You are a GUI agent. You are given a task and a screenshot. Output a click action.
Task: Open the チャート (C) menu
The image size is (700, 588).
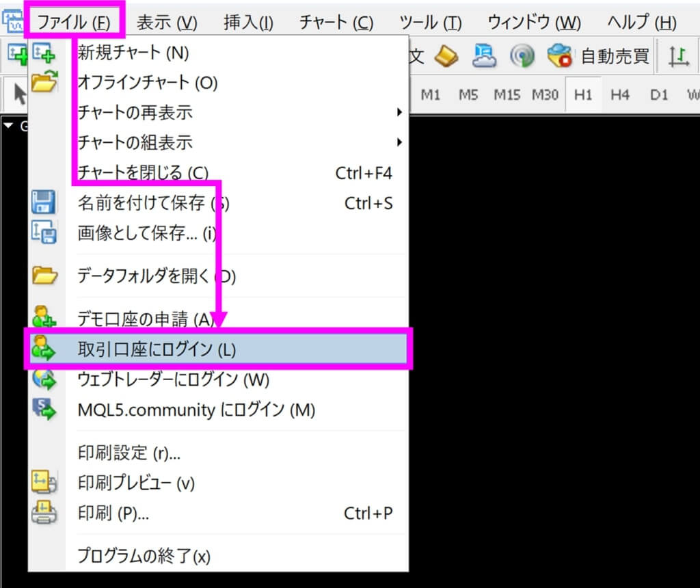click(336, 23)
